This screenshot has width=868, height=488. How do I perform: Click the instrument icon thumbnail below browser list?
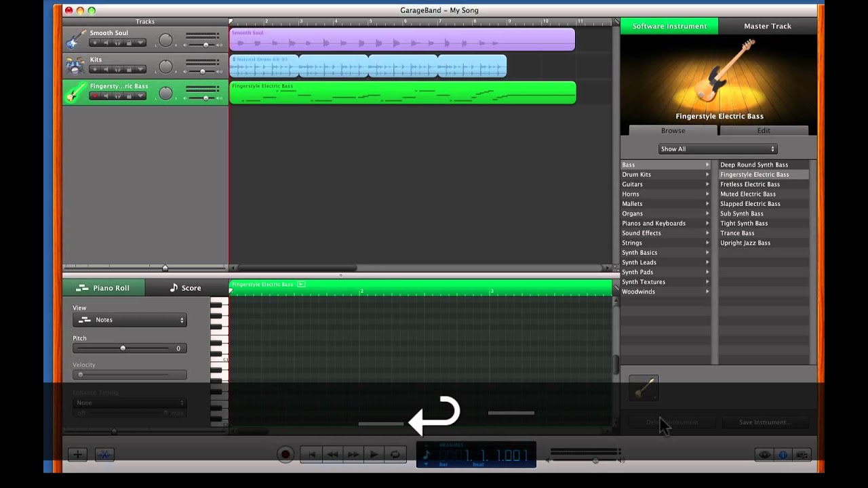pyautogui.click(x=644, y=388)
